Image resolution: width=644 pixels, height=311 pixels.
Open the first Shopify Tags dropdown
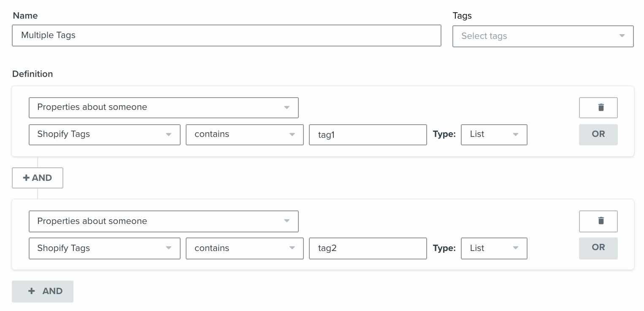click(x=104, y=134)
